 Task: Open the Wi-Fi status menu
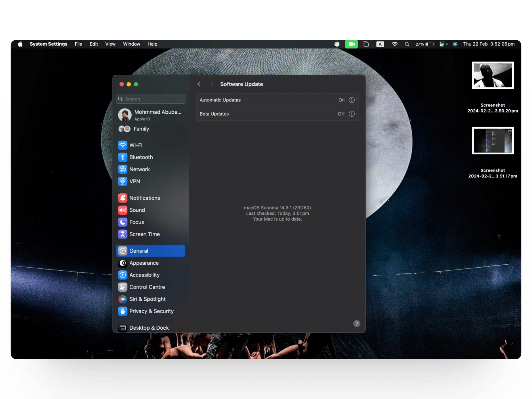click(x=395, y=44)
